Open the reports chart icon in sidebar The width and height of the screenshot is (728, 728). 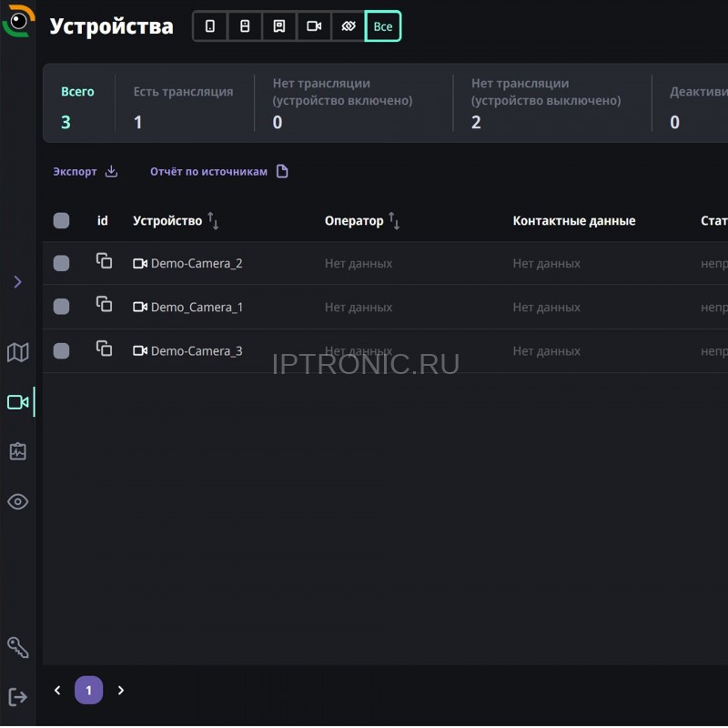(17, 451)
